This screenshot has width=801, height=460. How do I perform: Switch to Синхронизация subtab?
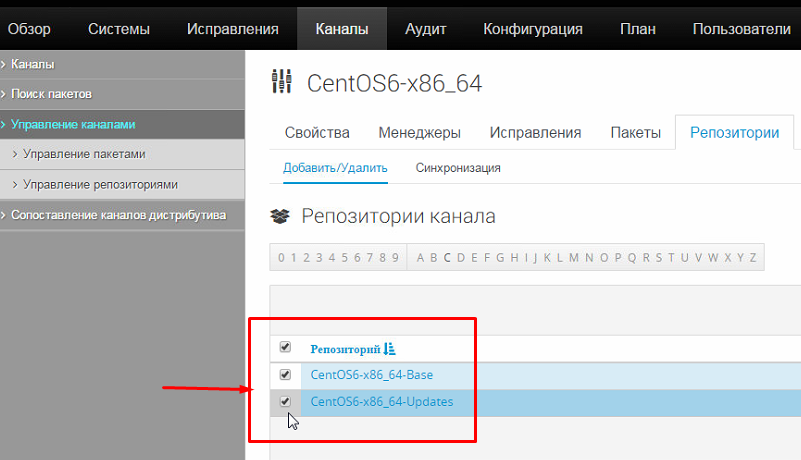click(x=458, y=168)
